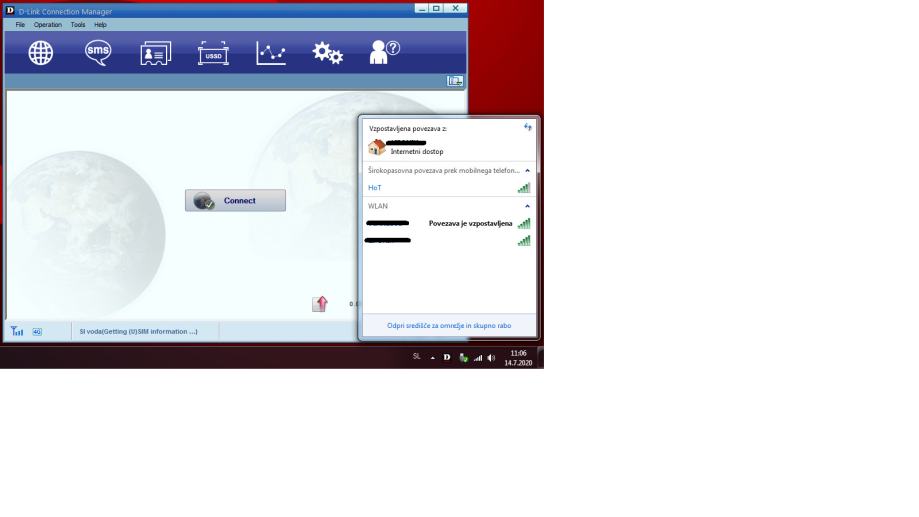The height and width of the screenshot is (517, 919).
Task: Open the SMS messages section
Action: pos(98,53)
